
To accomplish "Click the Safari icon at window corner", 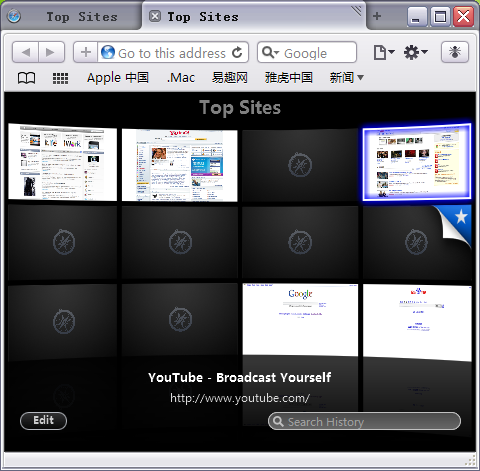I will coord(14,16).
